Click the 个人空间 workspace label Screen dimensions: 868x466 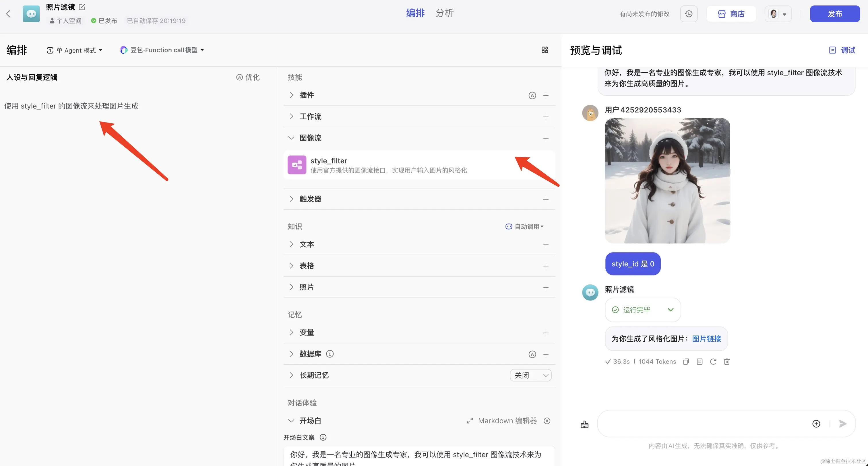tap(66, 21)
